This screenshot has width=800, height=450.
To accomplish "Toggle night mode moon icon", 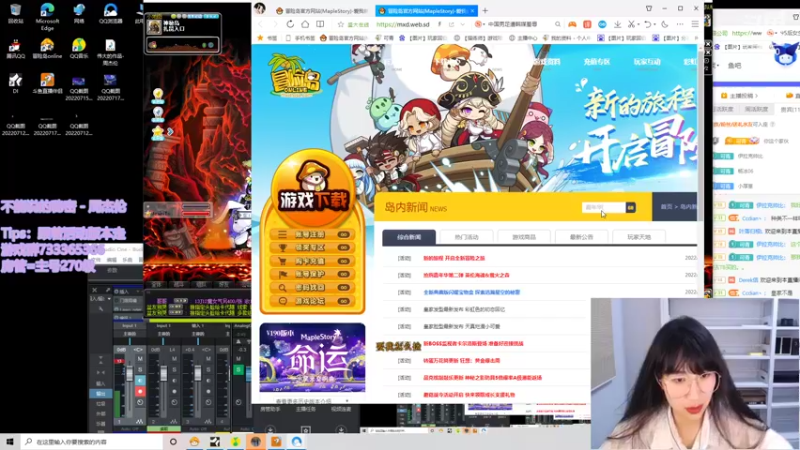I will point(665,24).
